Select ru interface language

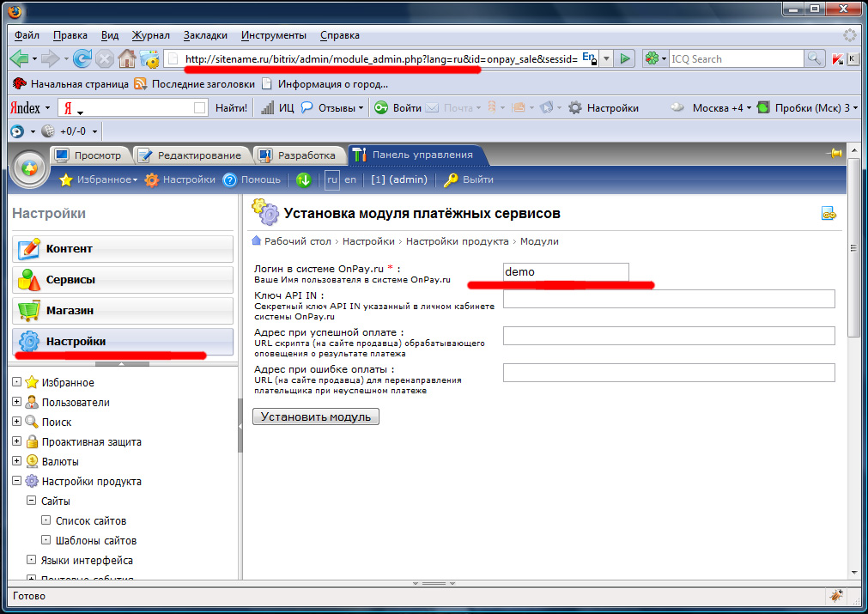(x=331, y=179)
